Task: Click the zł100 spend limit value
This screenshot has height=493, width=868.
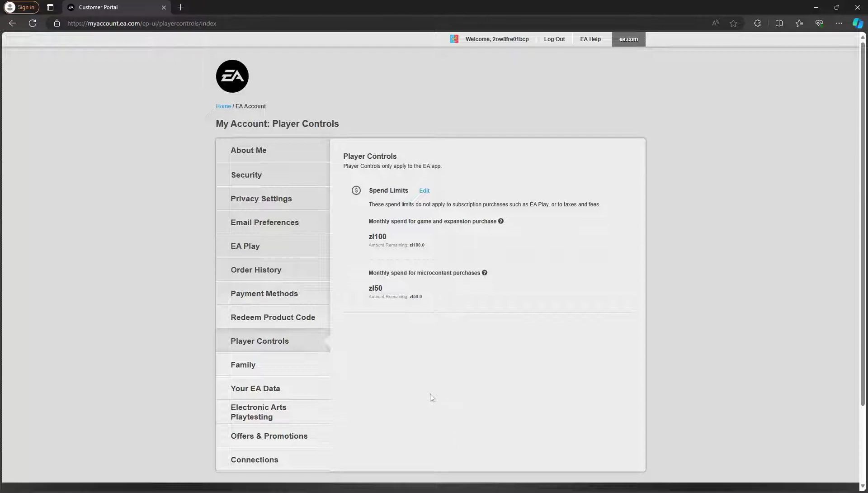Action: tap(377, 237)
